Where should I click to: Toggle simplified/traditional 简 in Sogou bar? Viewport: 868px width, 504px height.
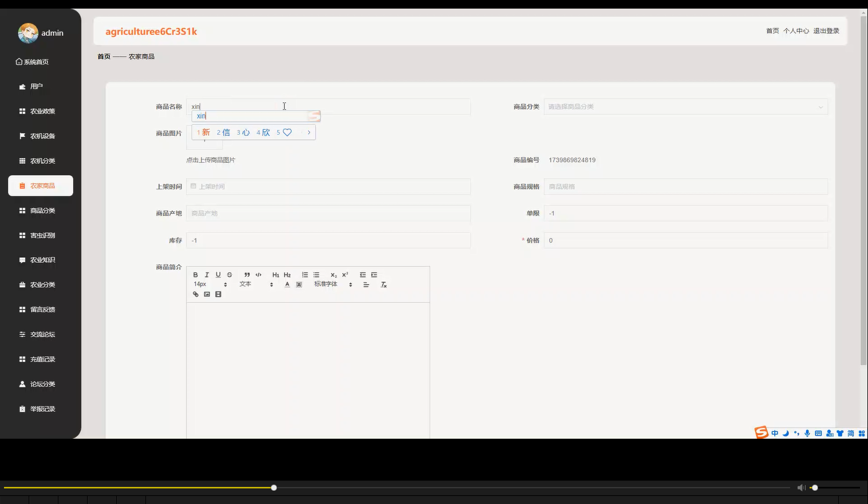coord(851,434)
